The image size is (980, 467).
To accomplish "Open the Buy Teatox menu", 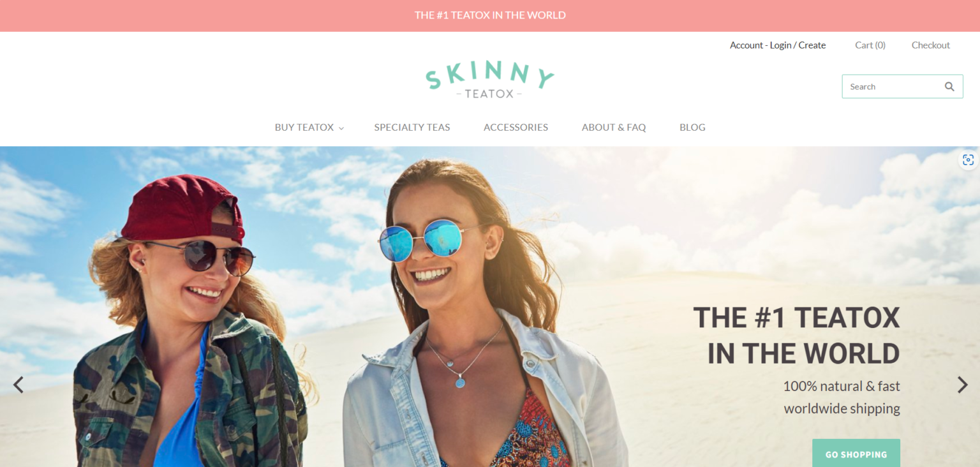I will click(304, 128).
